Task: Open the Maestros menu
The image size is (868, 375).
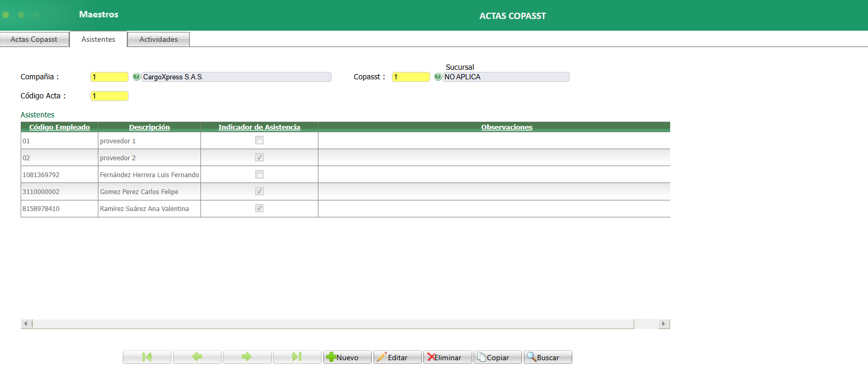Action: point(99,14)
